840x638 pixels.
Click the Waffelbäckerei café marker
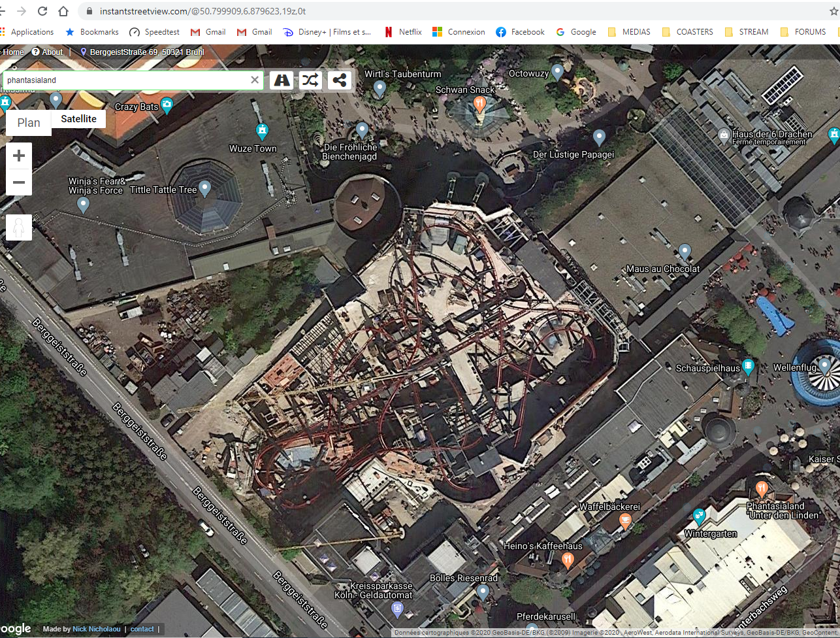click(625, 521)
